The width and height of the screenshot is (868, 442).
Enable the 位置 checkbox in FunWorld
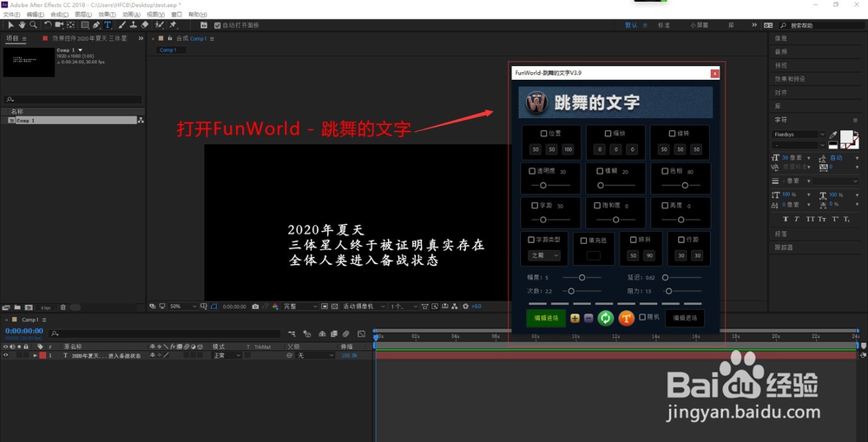[x=543, y=134]
